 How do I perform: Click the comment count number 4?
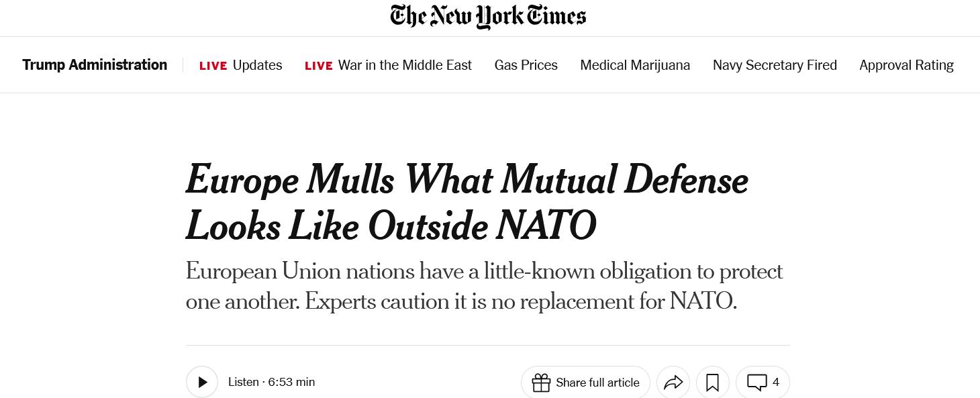776,383
